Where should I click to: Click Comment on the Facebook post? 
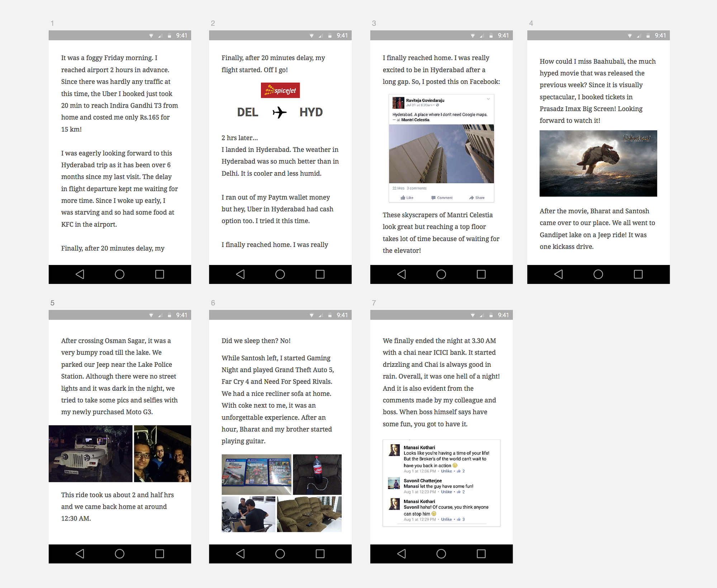click(x=442, y=198)
